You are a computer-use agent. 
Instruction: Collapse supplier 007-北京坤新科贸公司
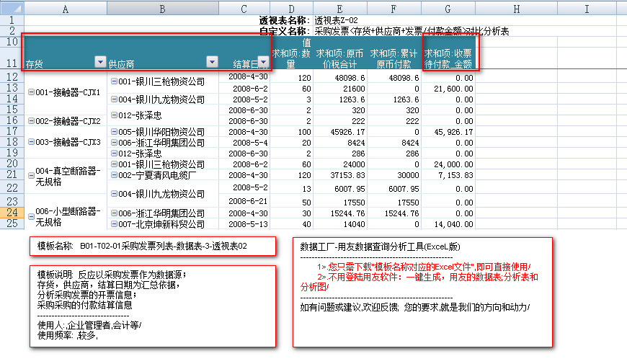114,224
